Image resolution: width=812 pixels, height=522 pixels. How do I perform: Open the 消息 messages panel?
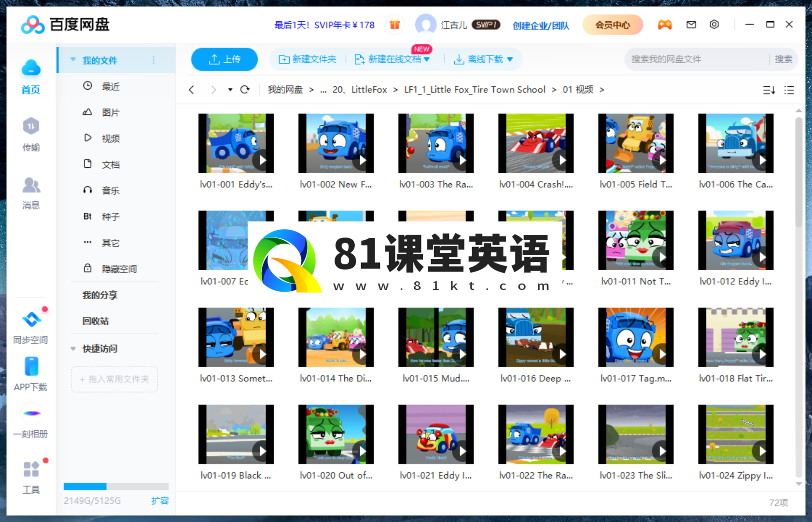click(31, 193)
